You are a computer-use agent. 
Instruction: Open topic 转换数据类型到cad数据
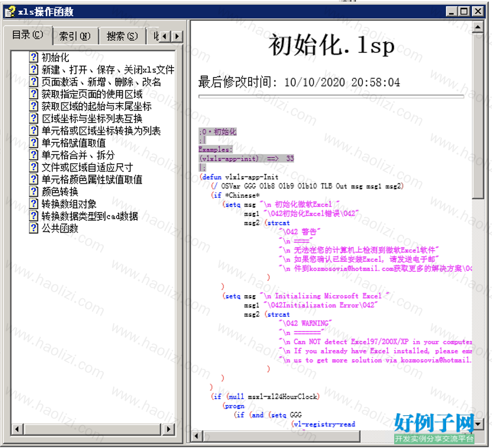point(90,216)
